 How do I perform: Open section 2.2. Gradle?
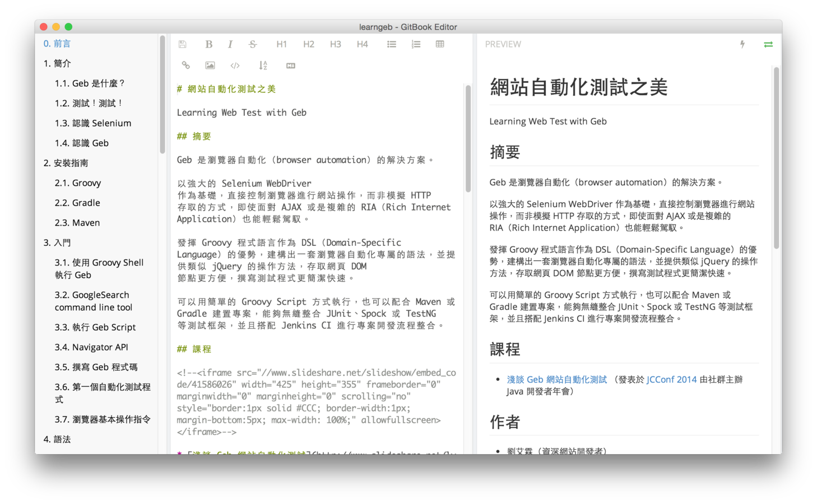(77, 203)
